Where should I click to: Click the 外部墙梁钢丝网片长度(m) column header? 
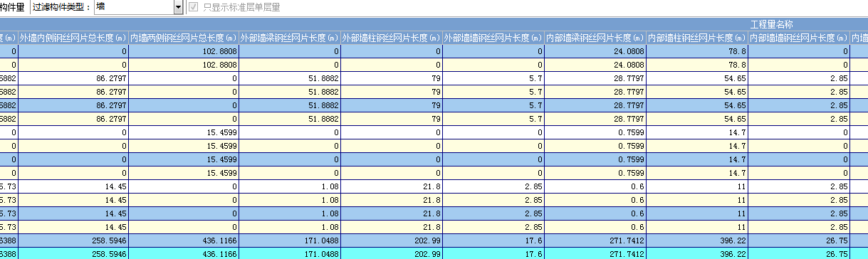(290, 38)
